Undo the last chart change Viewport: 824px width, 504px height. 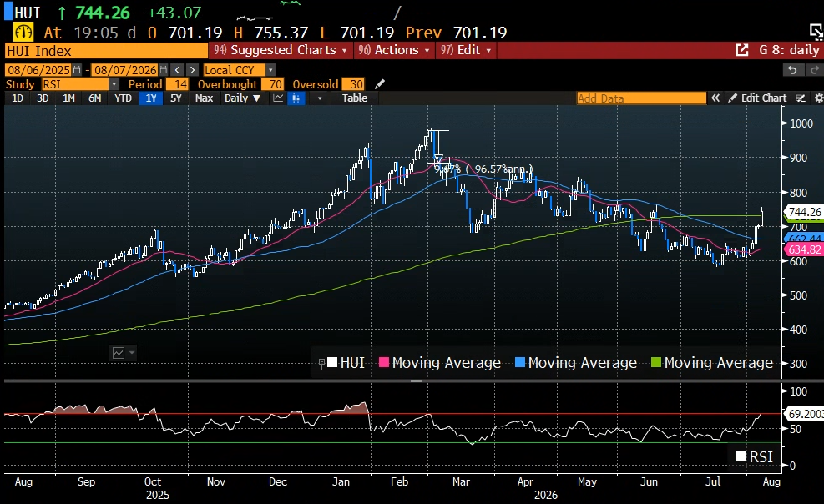pyautogui.click(x=792, y=70)
